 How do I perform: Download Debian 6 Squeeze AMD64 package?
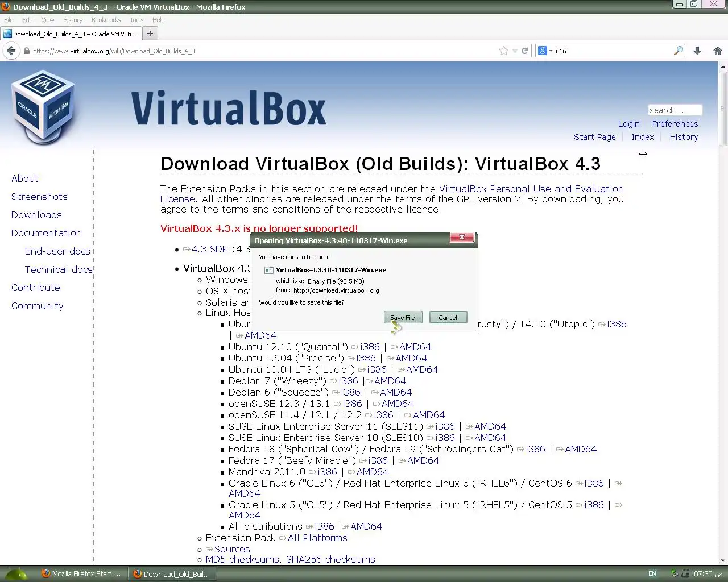coord(396,392)
